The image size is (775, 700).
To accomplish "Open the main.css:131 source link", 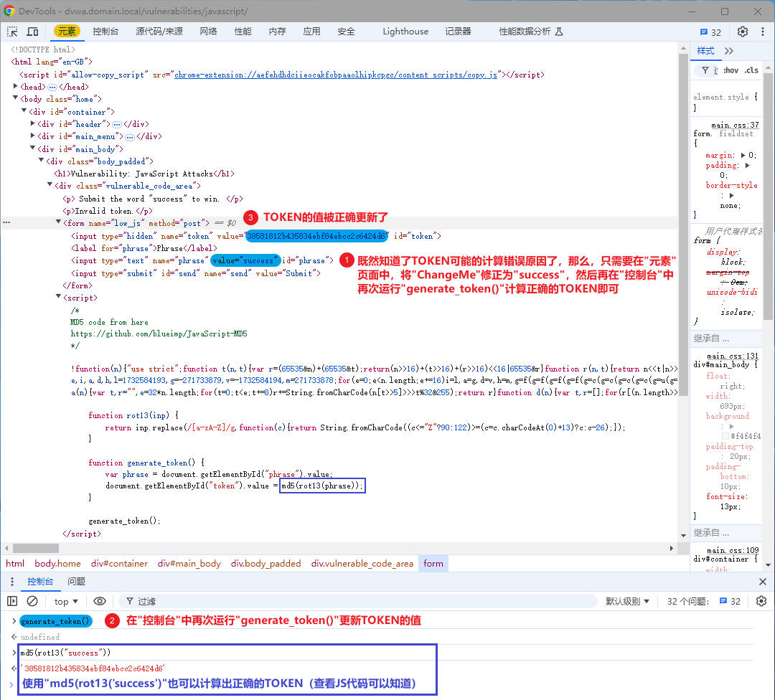I will (x=733, y=356).
